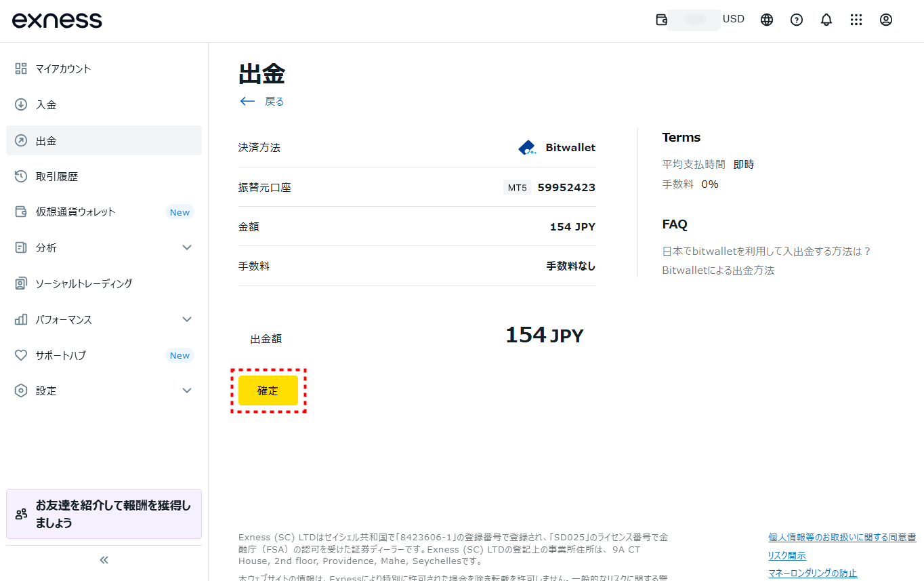Viewport: 924px width, 581px height.
Task: Open the language globe icon
Action: [767, 20]
